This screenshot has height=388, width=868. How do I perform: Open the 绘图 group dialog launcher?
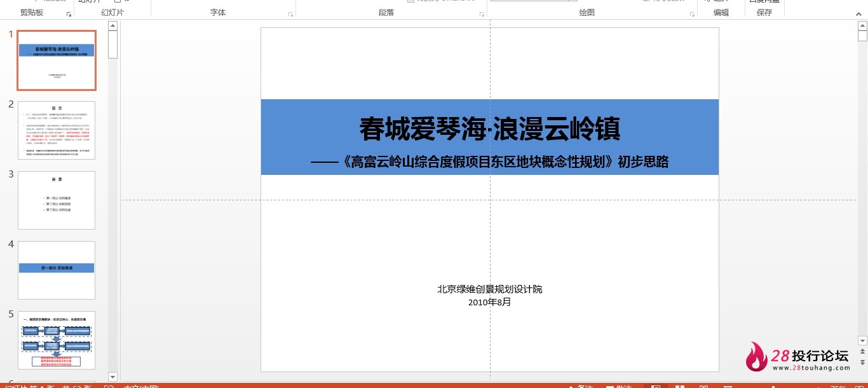[691, 14]
